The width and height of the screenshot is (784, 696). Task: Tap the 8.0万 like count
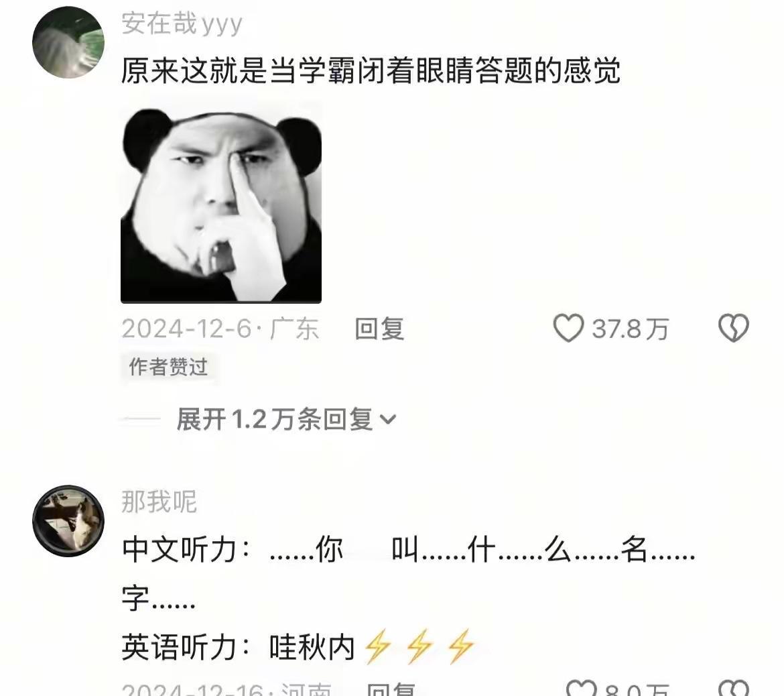click(637, 689)
